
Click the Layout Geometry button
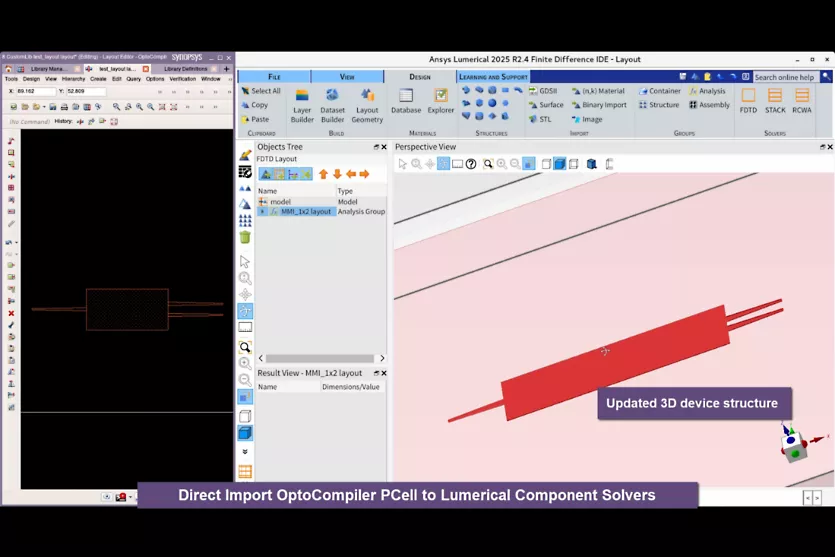[367, 104]
